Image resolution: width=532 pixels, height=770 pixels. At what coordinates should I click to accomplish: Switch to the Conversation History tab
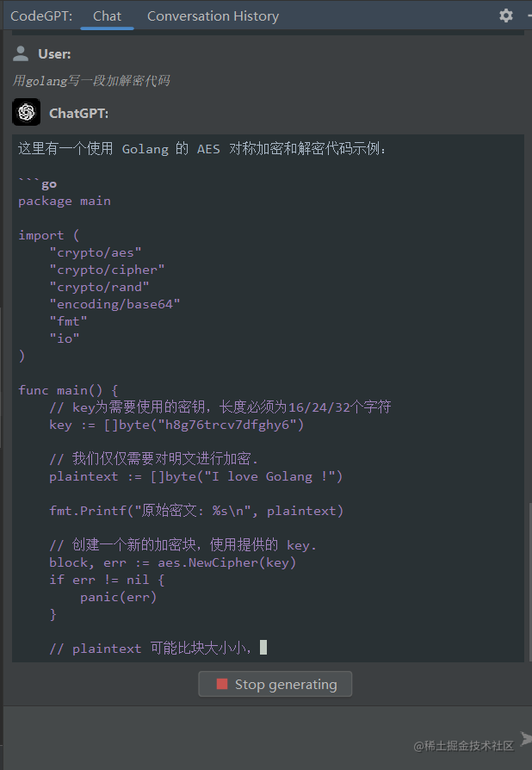(x=213, y=16)
